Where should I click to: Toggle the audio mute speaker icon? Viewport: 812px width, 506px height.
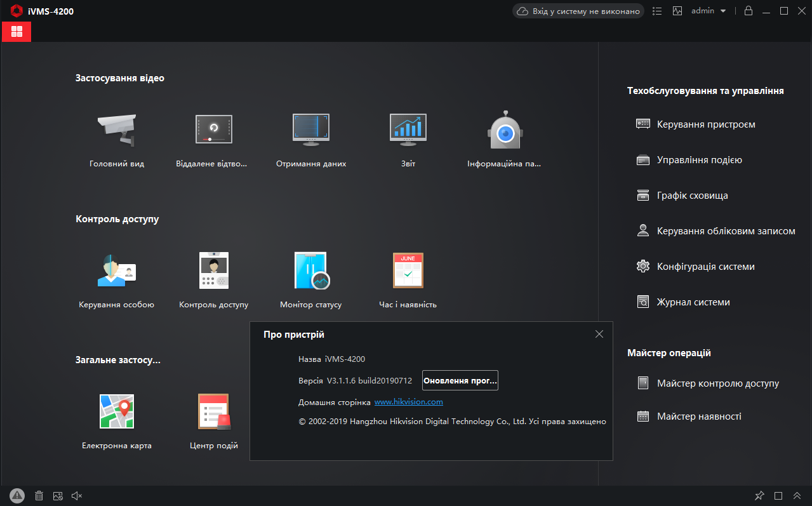[x=77, y=496]
